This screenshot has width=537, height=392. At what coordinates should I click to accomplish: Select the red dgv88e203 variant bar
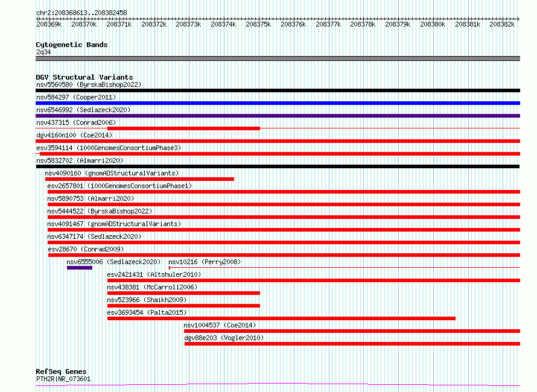(352, 344)
